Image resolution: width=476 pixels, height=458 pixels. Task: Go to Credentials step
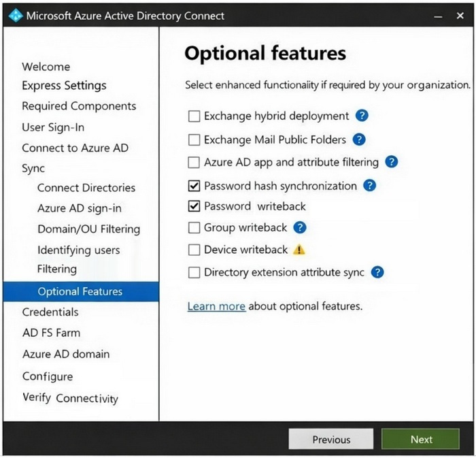[x=50, y=312]
